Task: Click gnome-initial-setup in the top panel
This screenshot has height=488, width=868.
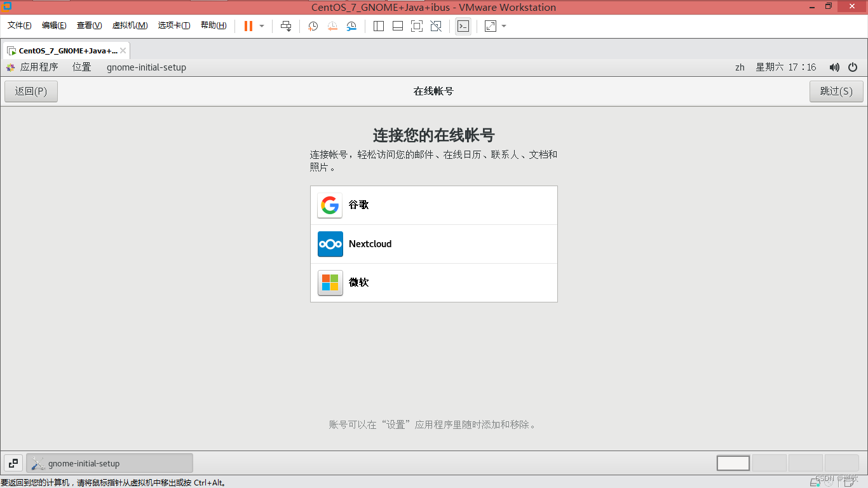Action: point(146,67)
